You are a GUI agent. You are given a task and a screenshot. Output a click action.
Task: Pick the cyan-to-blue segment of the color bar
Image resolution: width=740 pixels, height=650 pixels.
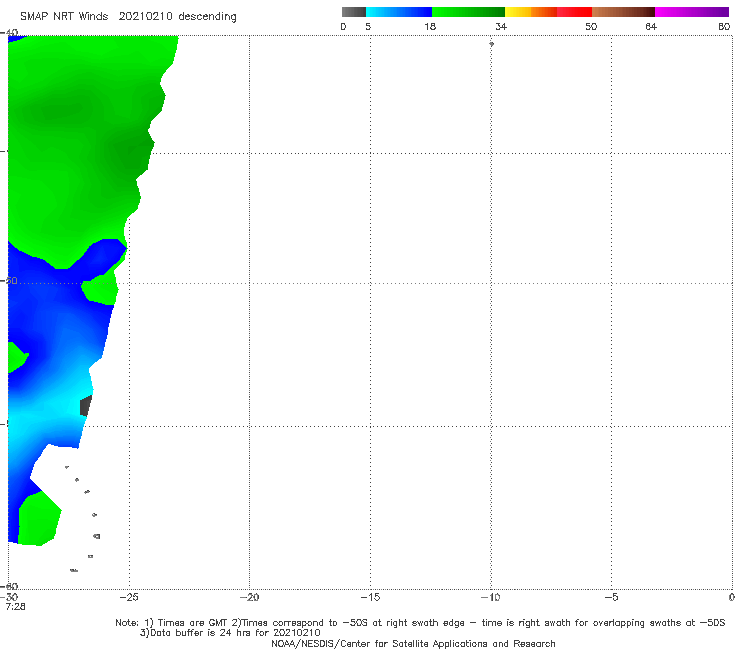coord(399,12)
